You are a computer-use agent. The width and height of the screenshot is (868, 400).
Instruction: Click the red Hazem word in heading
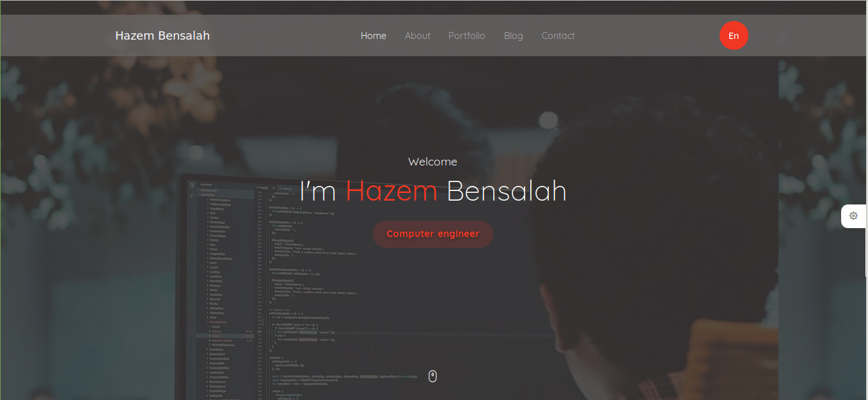(x=391, y=191)
